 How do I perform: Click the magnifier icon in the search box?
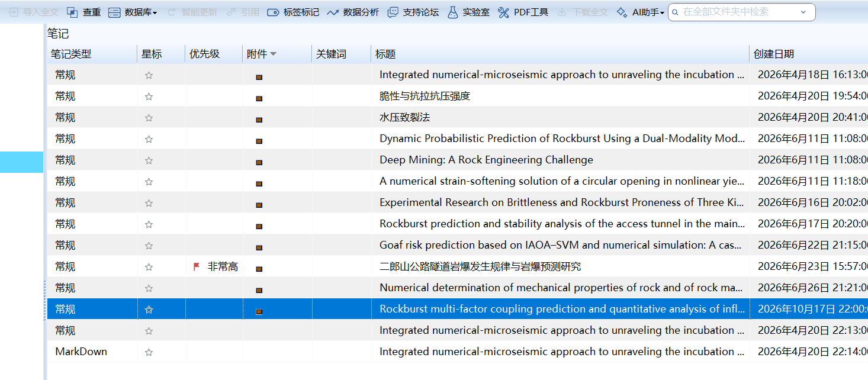675,12
